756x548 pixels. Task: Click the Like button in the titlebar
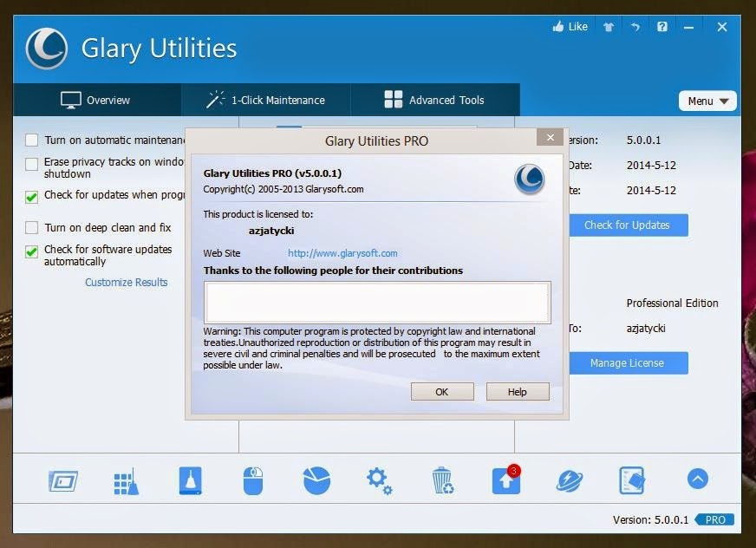(x=569, y=26)
